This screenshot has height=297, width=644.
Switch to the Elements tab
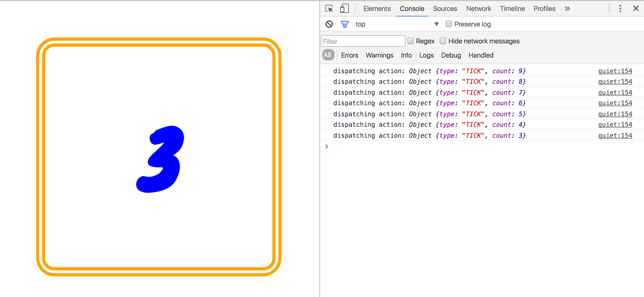(377, 9)
